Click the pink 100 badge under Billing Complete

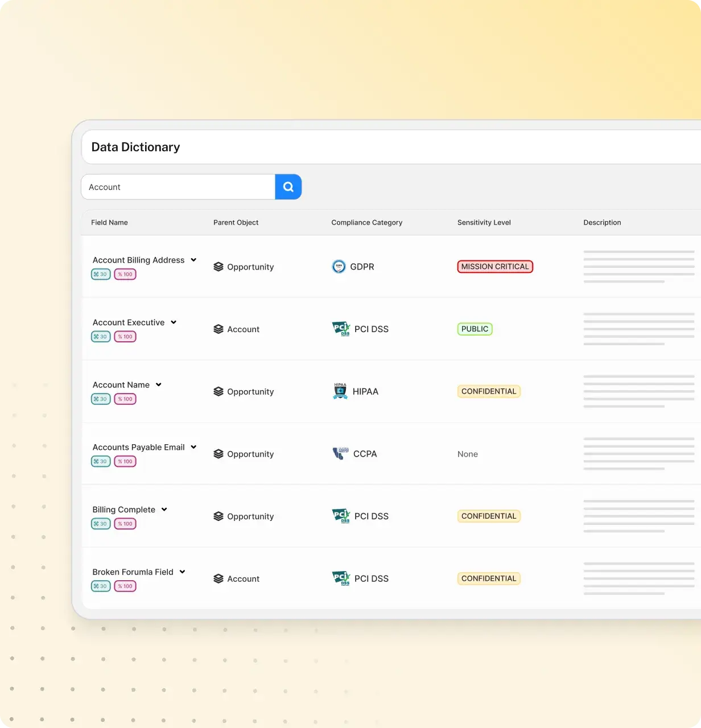(x=125, y=524)
